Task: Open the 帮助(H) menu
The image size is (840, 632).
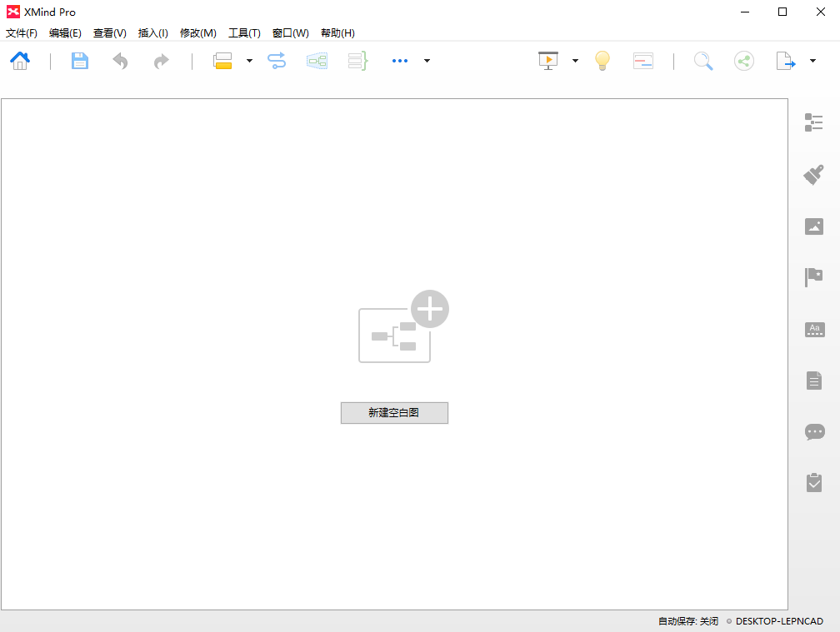Action: (x=337, y=33)
